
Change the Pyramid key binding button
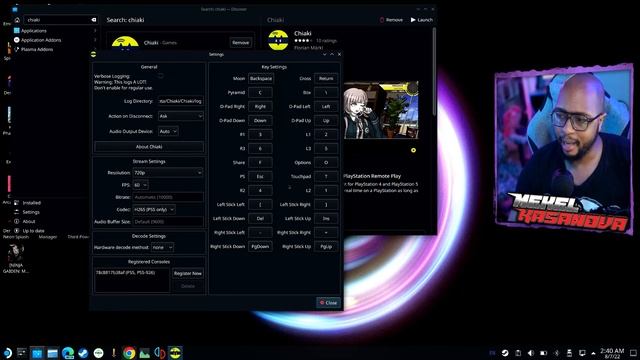[x=260, y=92]
